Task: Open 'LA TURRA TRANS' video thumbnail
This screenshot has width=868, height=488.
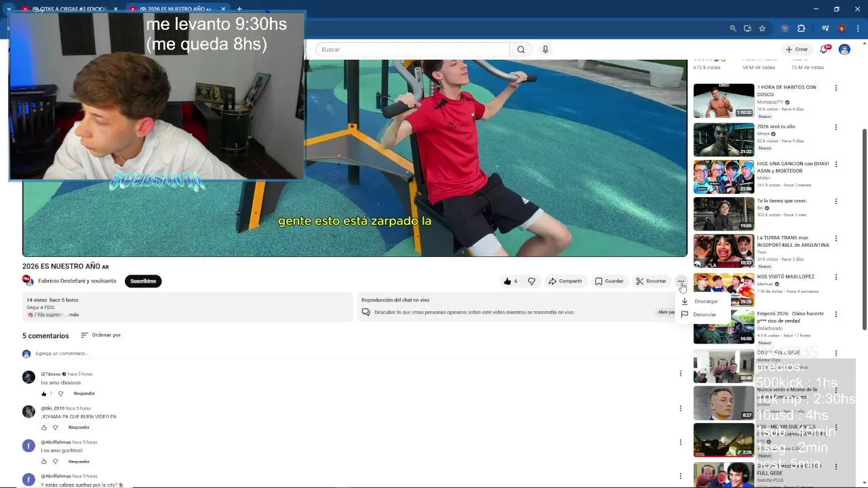Action: tap(724, 251)
